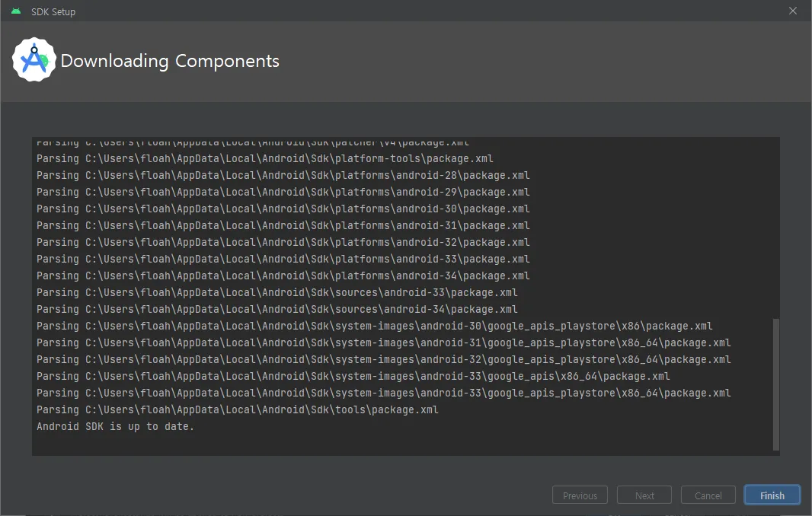Screen dimensions: 812x516
Task: Click the 'Android SDK is up to date.' line
Action: coord(116,427)
